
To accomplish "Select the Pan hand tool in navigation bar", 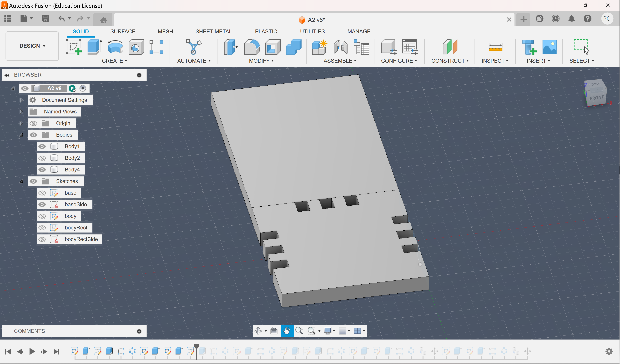I will (x=287, y=331).
